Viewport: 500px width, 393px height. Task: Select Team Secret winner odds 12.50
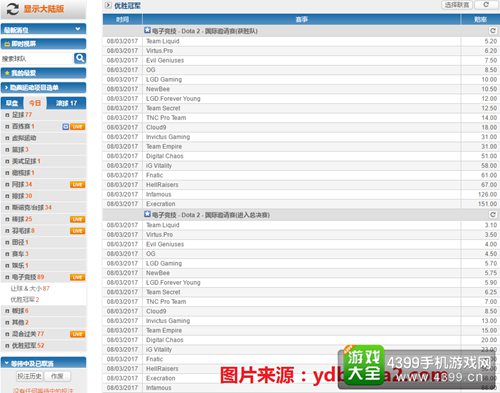(x=489, y=108)
